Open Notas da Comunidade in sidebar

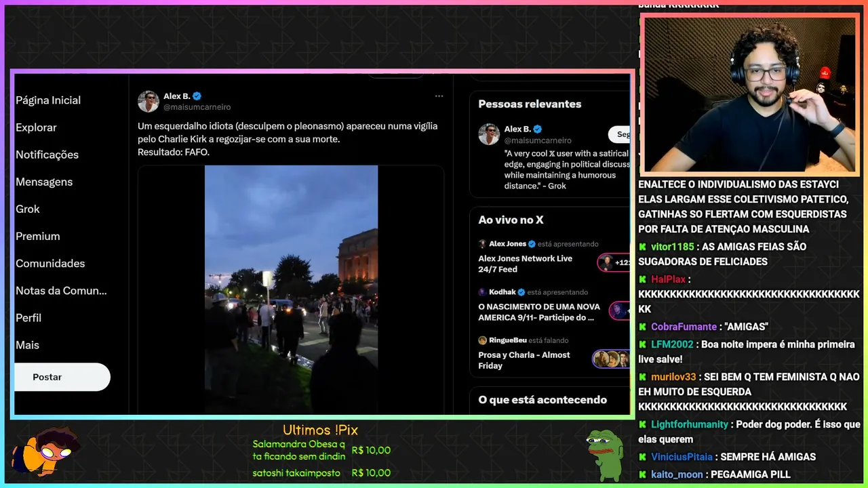click(x=61, y=290)
